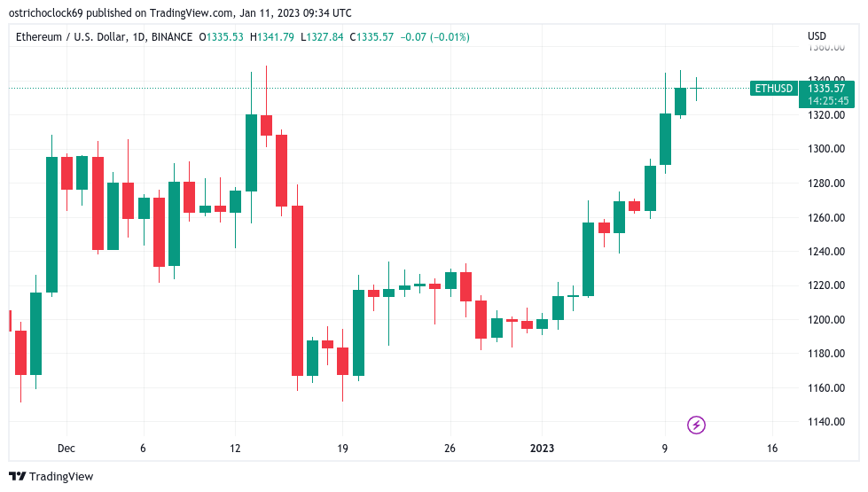Click the 1140.00 price axis label
Viewport: 868px width, 492px height.
pos(826,422)
